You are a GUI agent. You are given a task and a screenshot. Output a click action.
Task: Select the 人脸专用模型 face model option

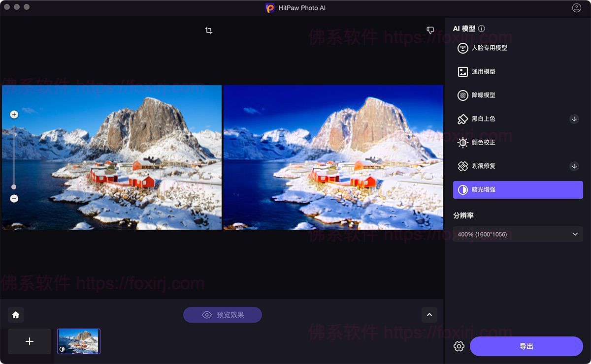pos(489,48)
